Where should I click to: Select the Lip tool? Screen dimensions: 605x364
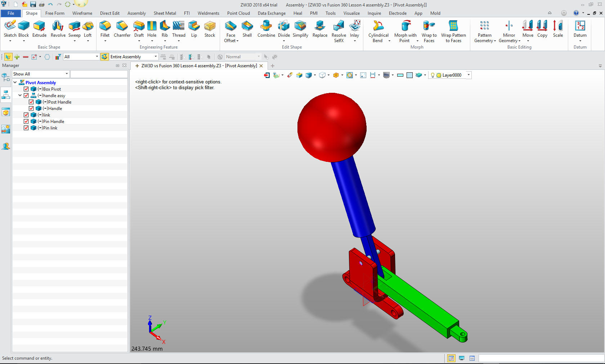coord(194,29)
